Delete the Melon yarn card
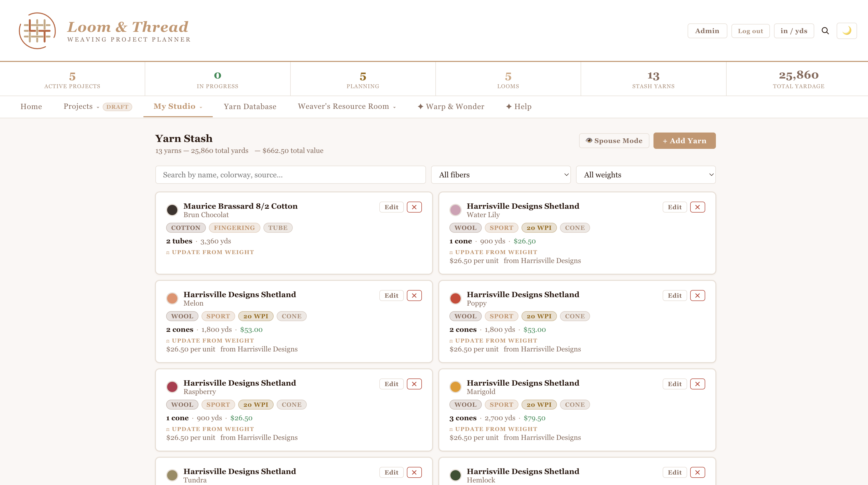 pos(414,296)
